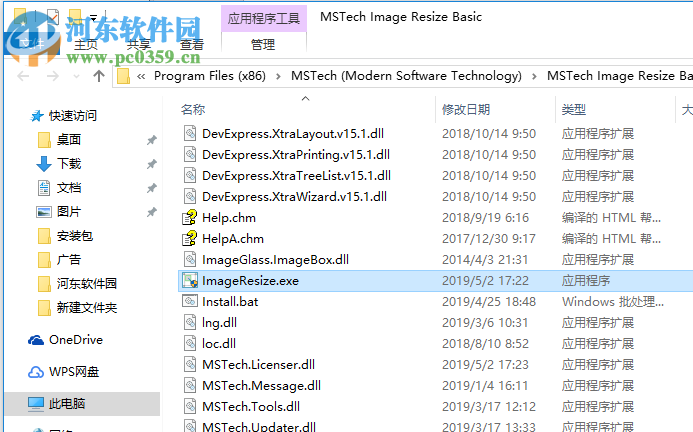Click the OneDrive cloud icon
This screenshot has height=432, width=693.
click(x=36, y=340)
